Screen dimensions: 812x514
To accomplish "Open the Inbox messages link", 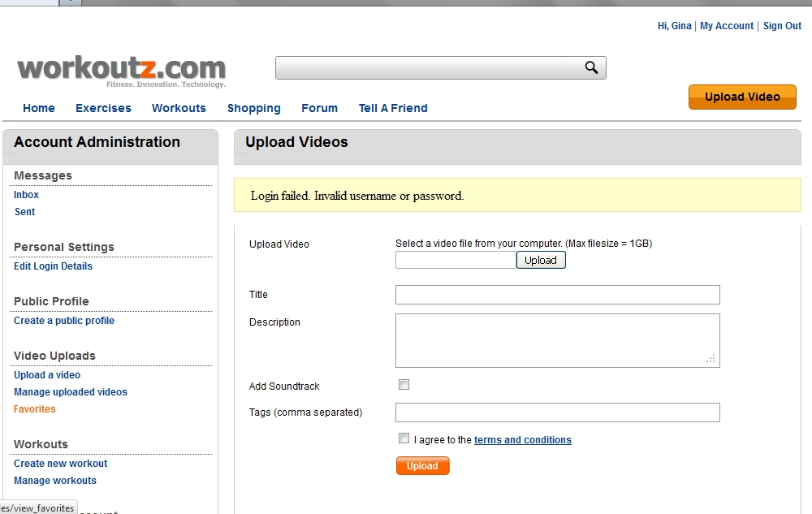I will tap(27, 195).
